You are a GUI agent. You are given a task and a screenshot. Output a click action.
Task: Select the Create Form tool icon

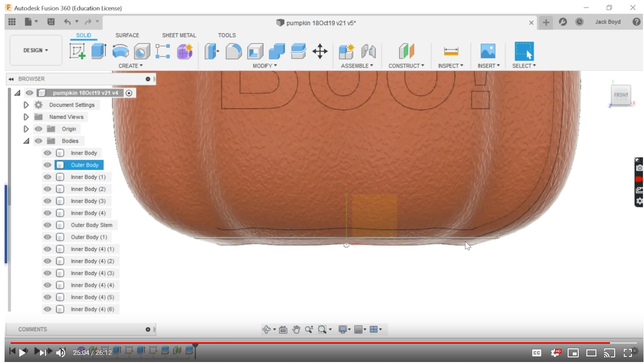(185, 51)
